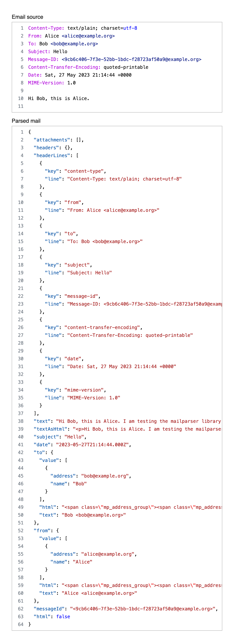The width and height of the screenshot is (234, 644).
Task: Click the blue false value of "html"
Action: click(x=63, y=616)
